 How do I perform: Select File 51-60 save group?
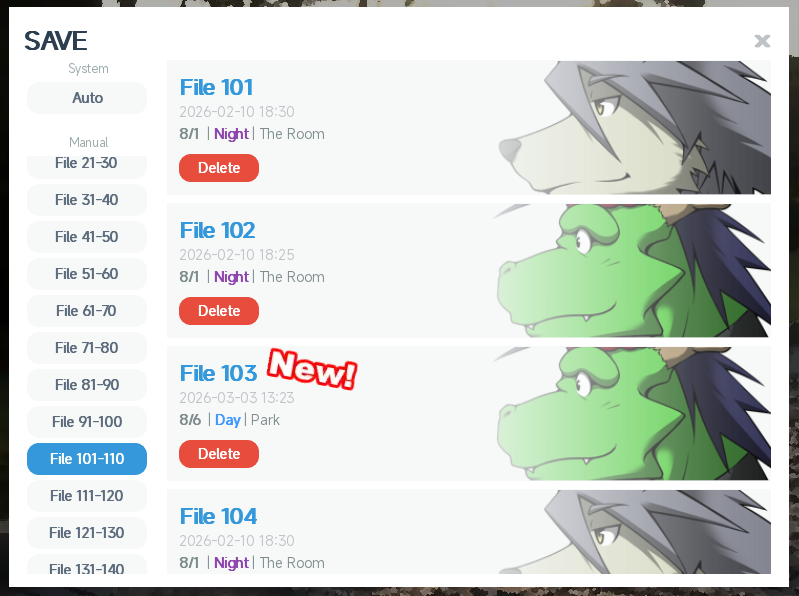87,274
